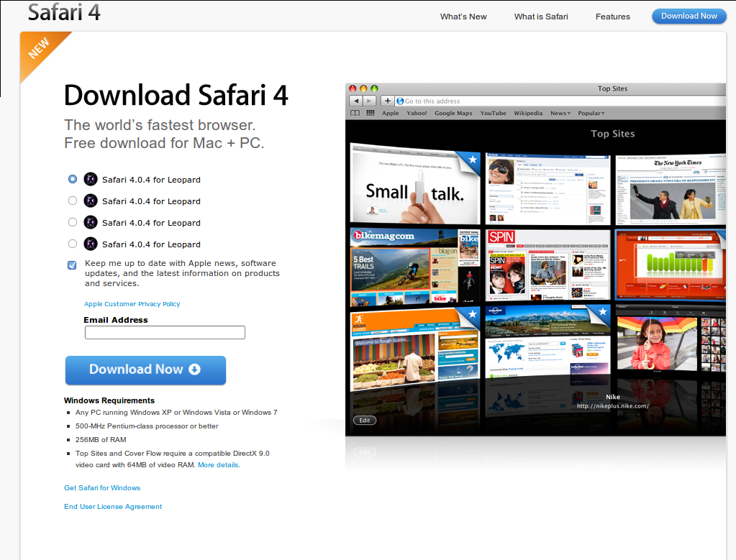Click the down-arrow icon inside the Download Now button
Viewport: 736px width, 560px height.
(x=194, y=369)
